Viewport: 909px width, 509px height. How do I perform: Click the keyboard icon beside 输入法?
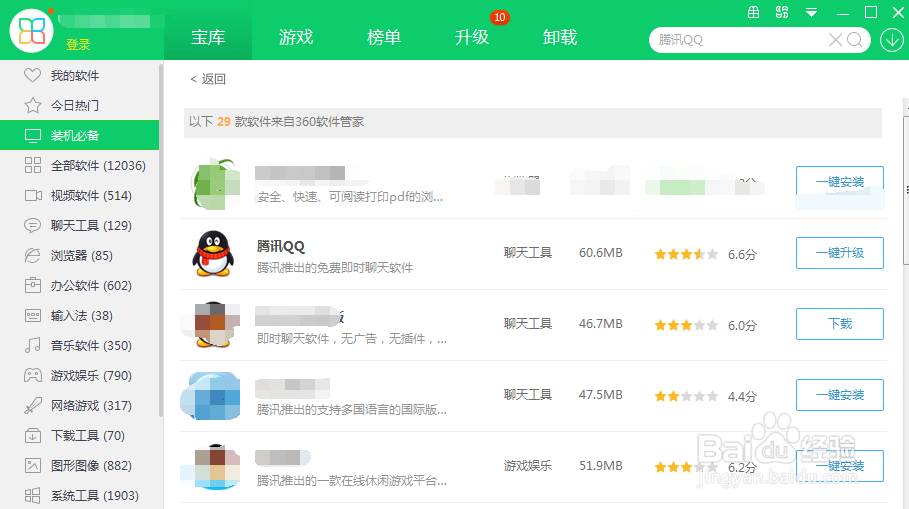click(x=33, y=315)
